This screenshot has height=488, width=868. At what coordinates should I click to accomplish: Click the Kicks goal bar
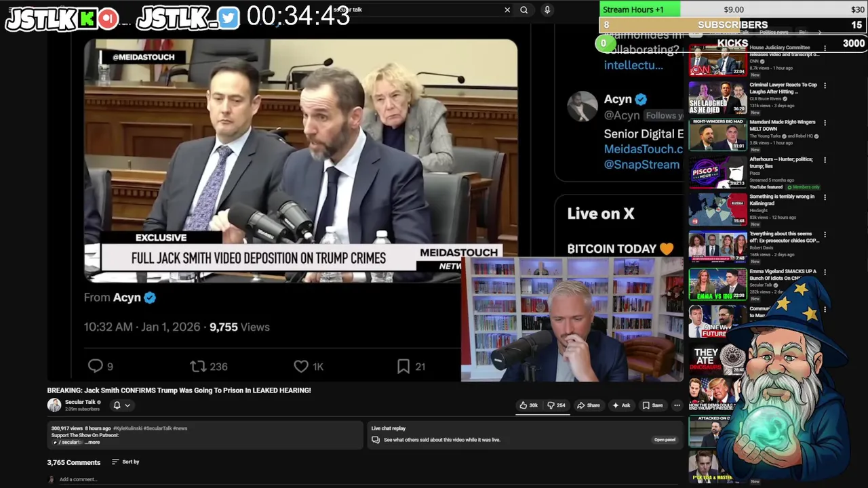pos(733,43)
